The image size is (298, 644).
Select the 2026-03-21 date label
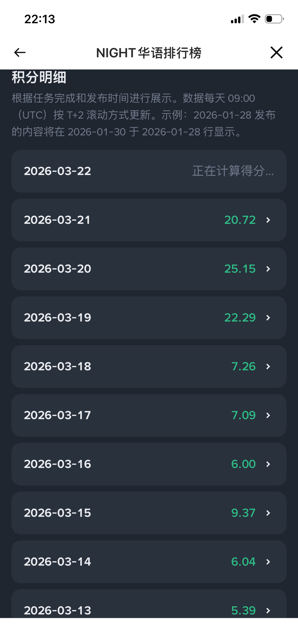point(57,220)
